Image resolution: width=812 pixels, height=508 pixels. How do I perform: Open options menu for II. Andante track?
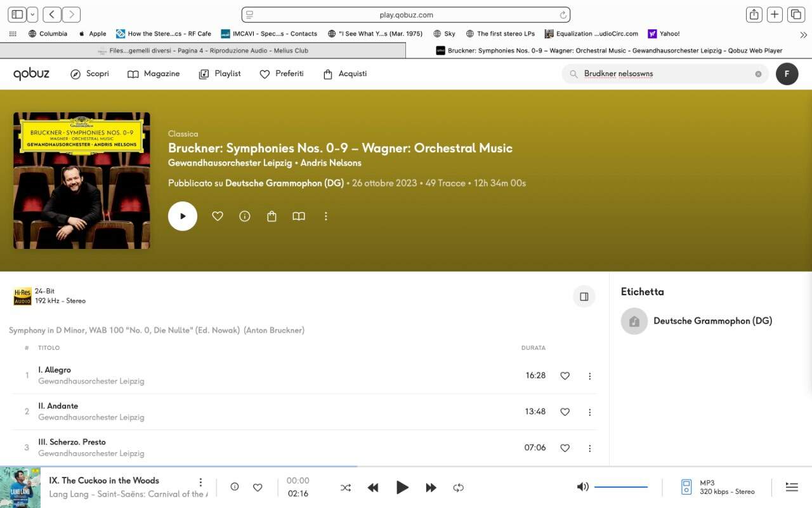[x=589, y=412]
